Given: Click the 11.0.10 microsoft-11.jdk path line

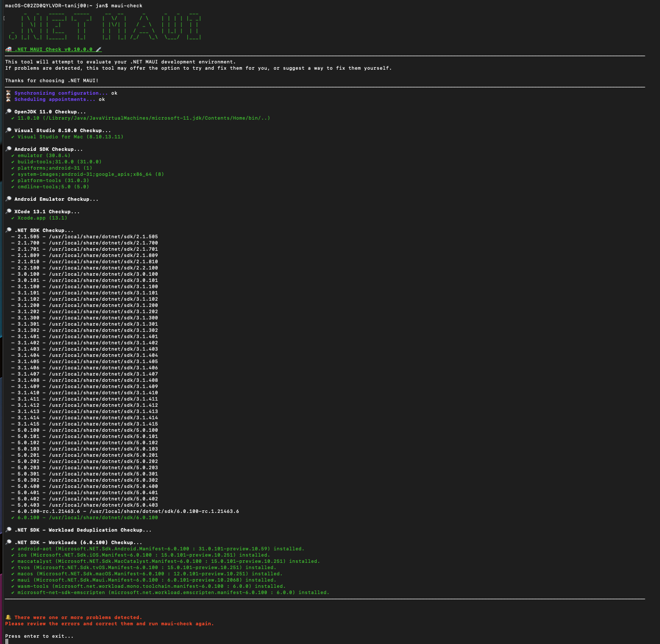Looking at the screenshot, I should (144, 118).
